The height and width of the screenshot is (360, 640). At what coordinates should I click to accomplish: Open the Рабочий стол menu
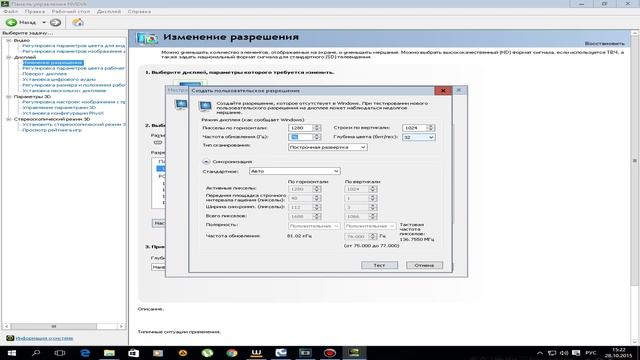pos(71,11)
